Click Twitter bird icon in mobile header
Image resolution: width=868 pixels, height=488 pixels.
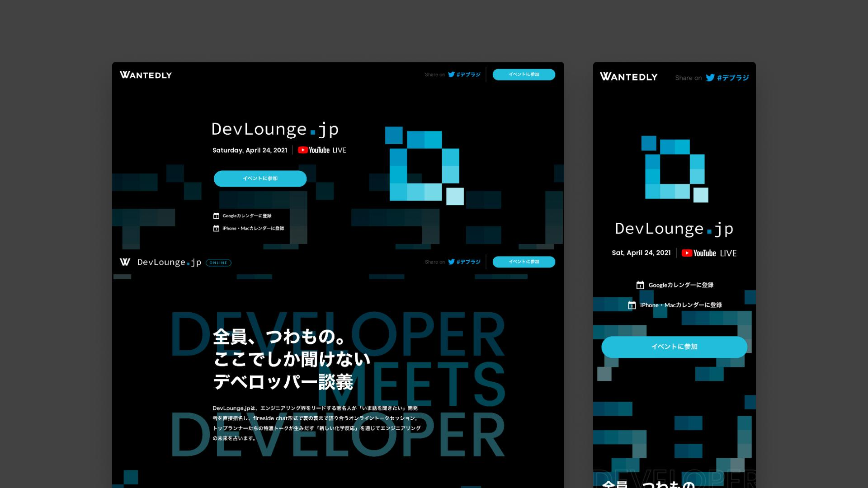tap(710, 78)
